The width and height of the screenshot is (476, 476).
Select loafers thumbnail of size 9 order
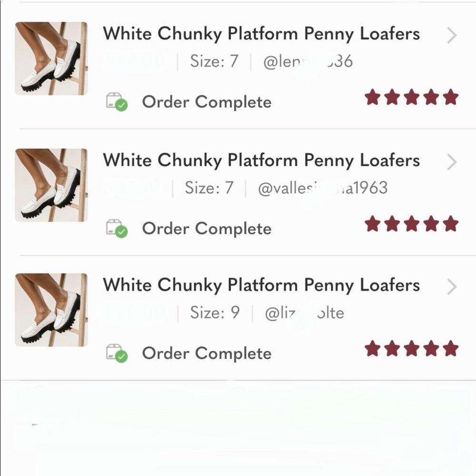point(51,310)
